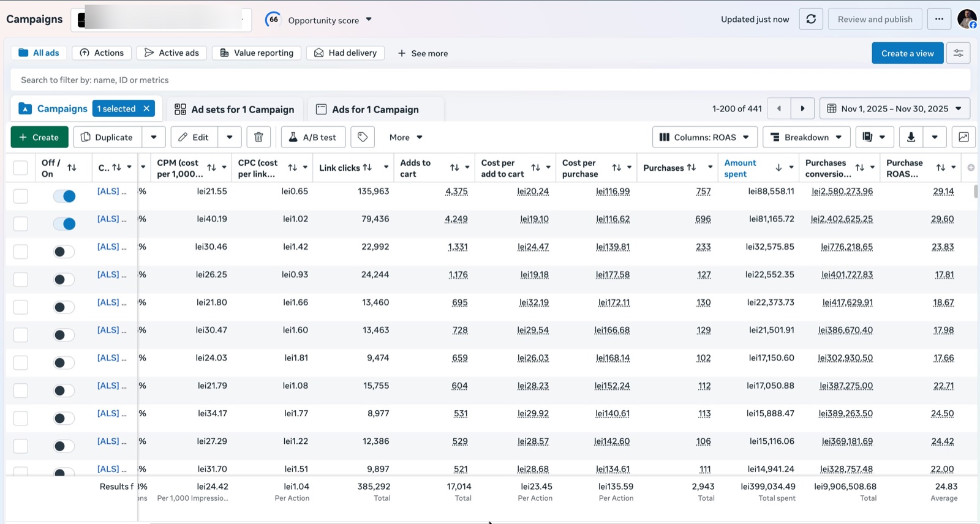Select the All ads view
980x524 pixels.
tap(39, 53)
